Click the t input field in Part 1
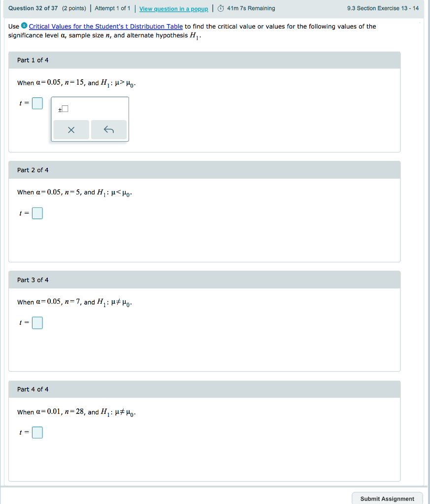 coord(37,103)
